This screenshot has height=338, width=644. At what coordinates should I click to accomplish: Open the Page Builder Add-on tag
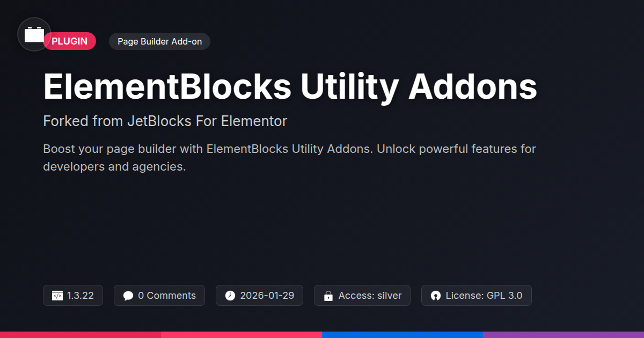coord(159,41)
